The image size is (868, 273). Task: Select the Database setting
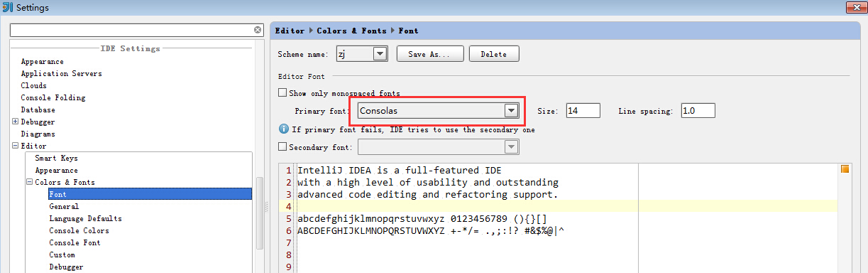tap(38, 110)
